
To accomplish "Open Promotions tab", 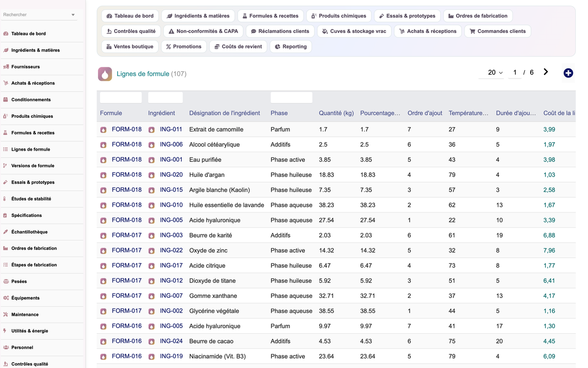I will (x=184, y=47).
